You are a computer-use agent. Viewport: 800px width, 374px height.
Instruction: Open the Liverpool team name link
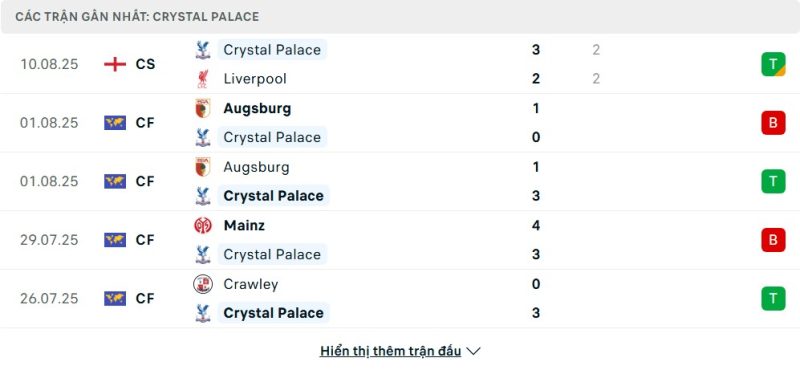tap(255, 79)
